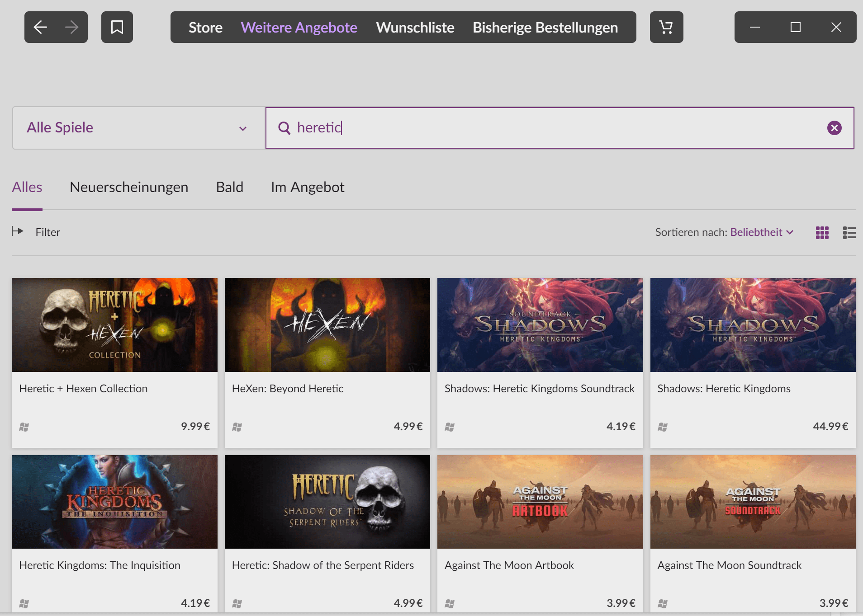This screenshot has width=863, height=616.
Task: Click Heretic Serpent Riders skull cover
Action: 327,502
